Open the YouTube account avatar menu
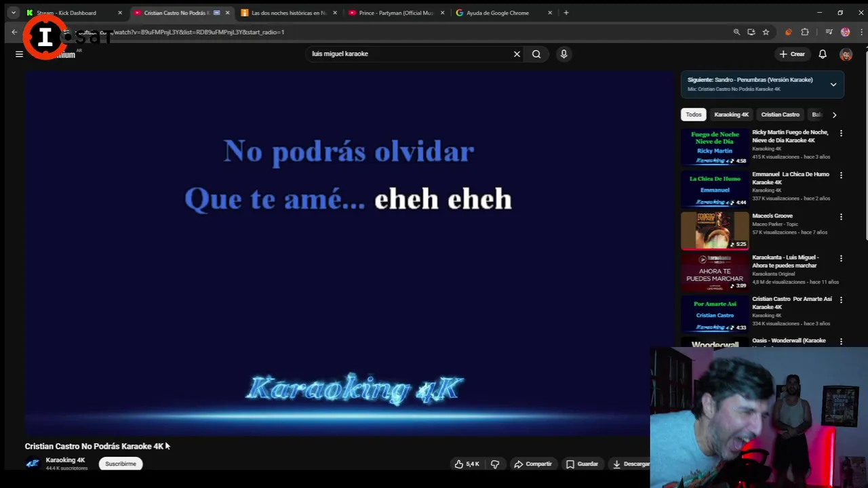Viewport: 868px width, 488px height. [x=846, y=54]
